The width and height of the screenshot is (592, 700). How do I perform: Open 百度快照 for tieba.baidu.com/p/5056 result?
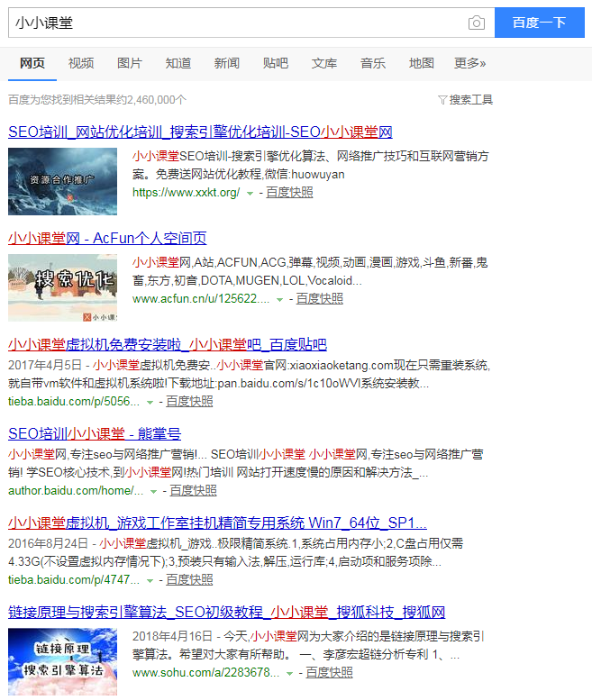click(x=189, y=401)
